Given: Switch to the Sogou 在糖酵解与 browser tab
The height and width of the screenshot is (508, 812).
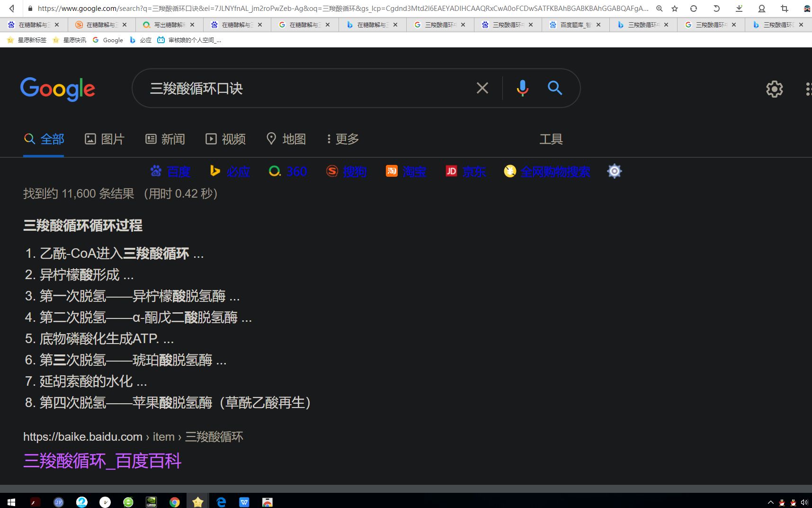Looking at the screenshot, I should (x=101, y=25).
